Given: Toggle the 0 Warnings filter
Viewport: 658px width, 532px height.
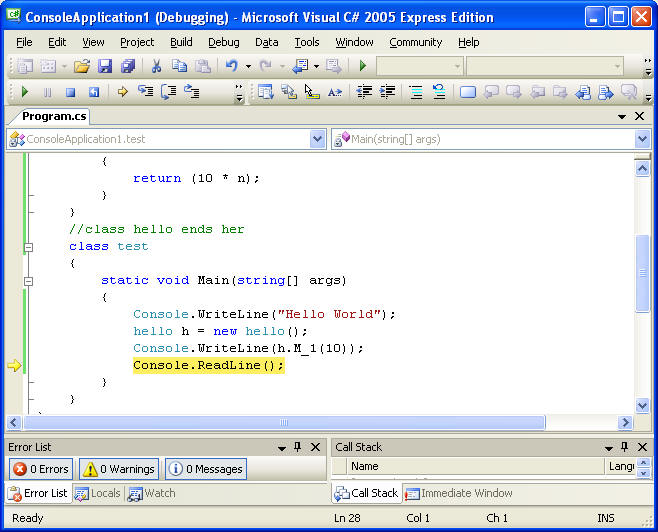Looking at the screenshot, I should [x=118, y=469].
